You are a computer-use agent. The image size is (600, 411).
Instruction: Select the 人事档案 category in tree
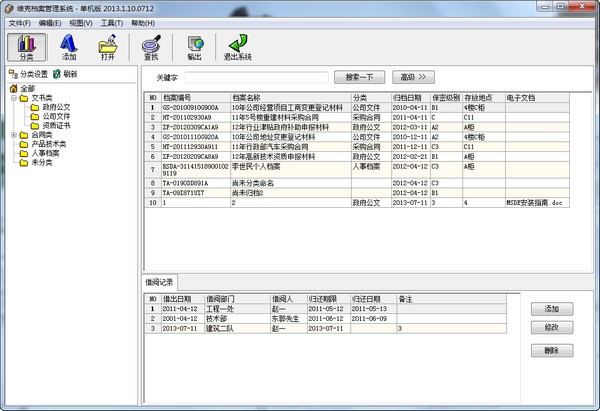tap(44, 152)
